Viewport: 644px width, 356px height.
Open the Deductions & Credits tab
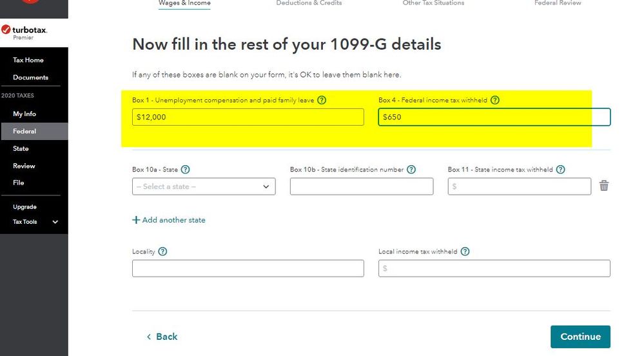(x=309, y=3)
